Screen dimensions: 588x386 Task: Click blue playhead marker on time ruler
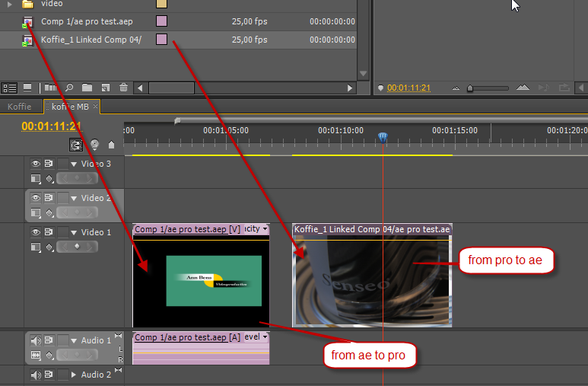click(383, 138)
